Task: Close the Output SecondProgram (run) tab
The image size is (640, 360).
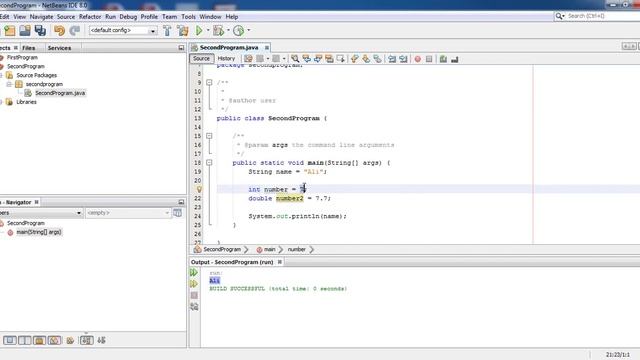Action: (280, 262)
